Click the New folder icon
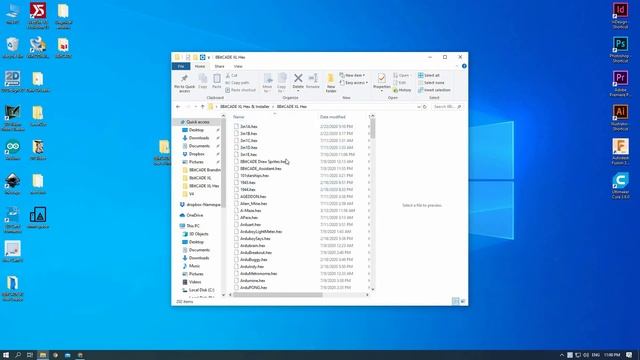This screenshot has height=360, width=640. coord(331,78)
